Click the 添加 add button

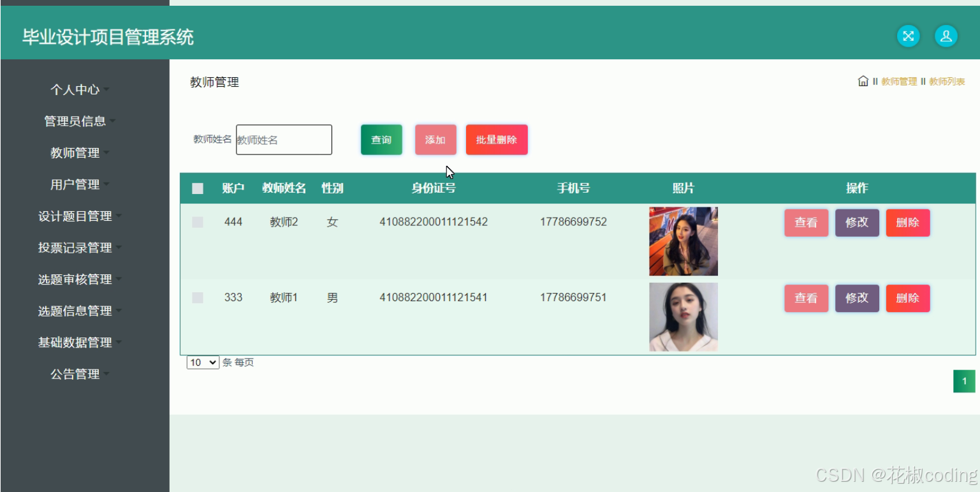tap(435, 140)
